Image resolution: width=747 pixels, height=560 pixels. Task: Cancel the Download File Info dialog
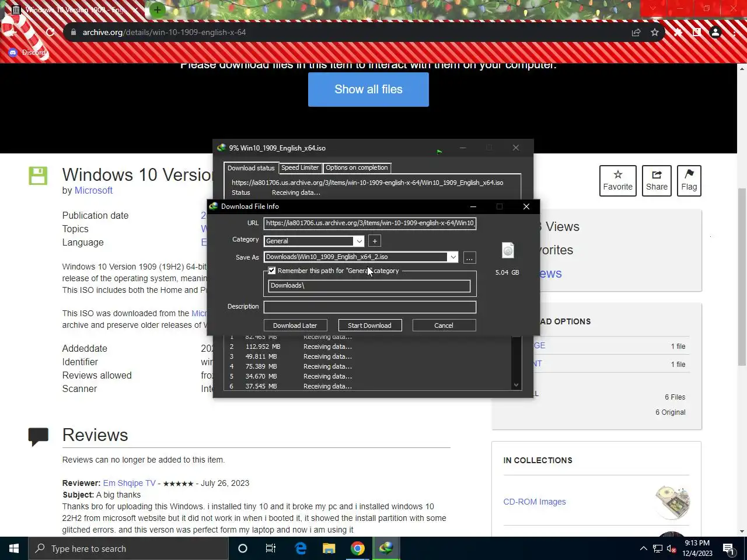[x=444, y=325]
